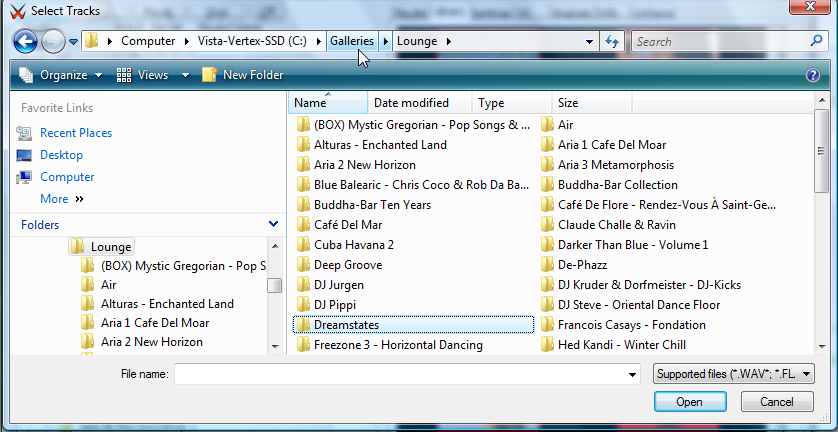Image resolution: width=838 pixels, height=432 pixels.
Task: Select Café Del Mar folder icon
Action: pyautogui.click(x=303, y=225)
